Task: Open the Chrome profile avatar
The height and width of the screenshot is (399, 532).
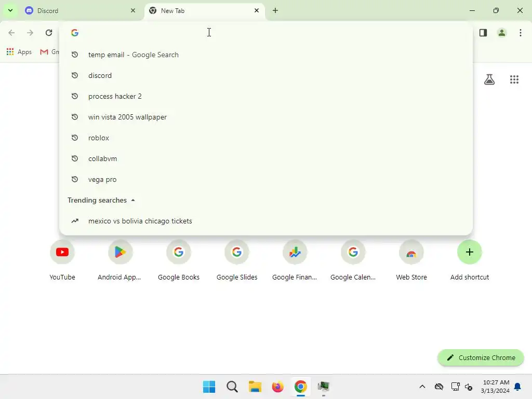Action: (x=502, y=33)
